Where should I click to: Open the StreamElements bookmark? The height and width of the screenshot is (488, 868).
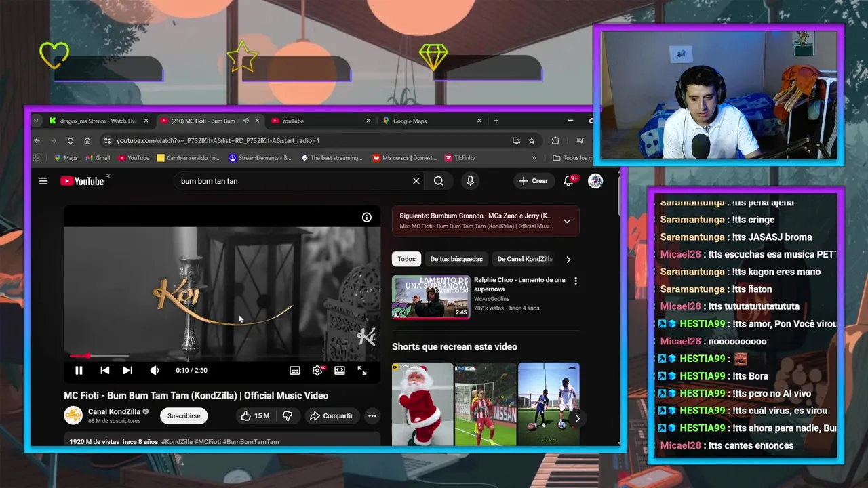coord(260,158)
